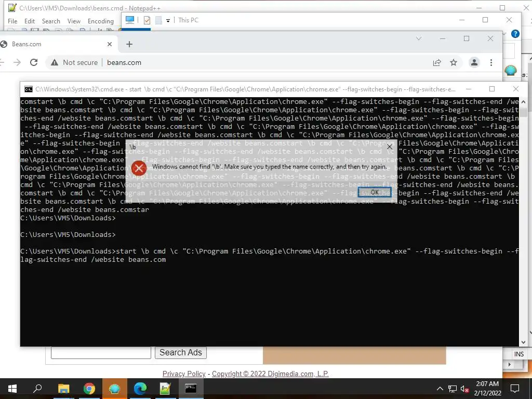Click This PC computer icon in Explorer

point(129,20)
